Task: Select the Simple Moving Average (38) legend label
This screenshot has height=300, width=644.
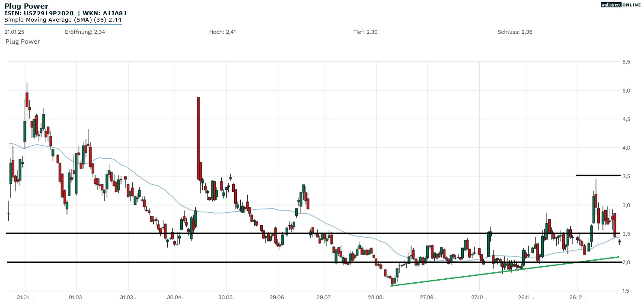Action: [60, 20]
